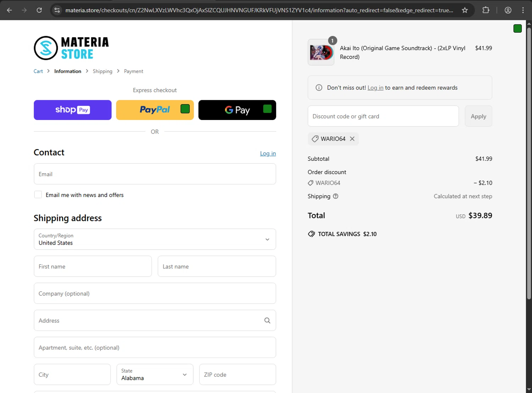
Task: Focus the Discount code or gift card field
Action: (x=383, y=116)
